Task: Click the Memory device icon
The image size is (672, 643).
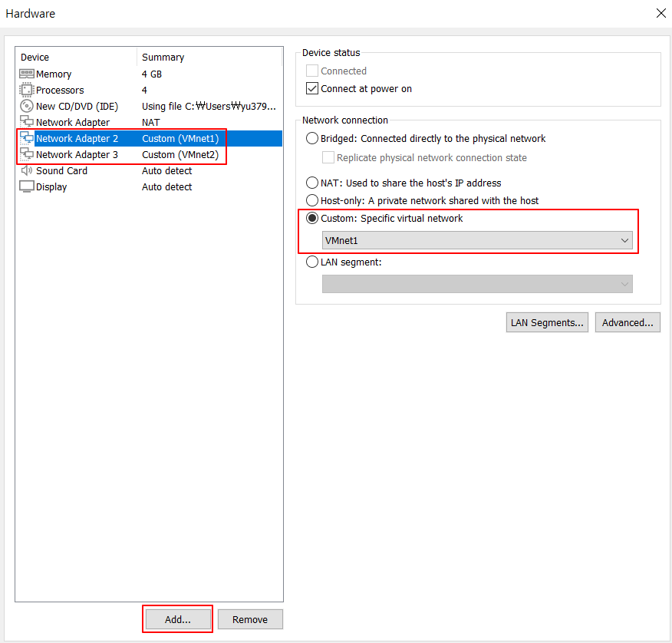Action: (x=27, y=74)
